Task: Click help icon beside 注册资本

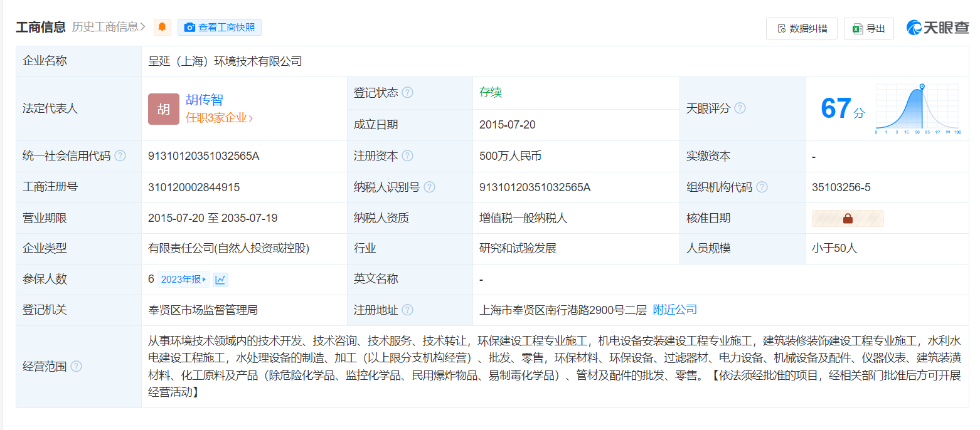Action: [x=408, y=156]
